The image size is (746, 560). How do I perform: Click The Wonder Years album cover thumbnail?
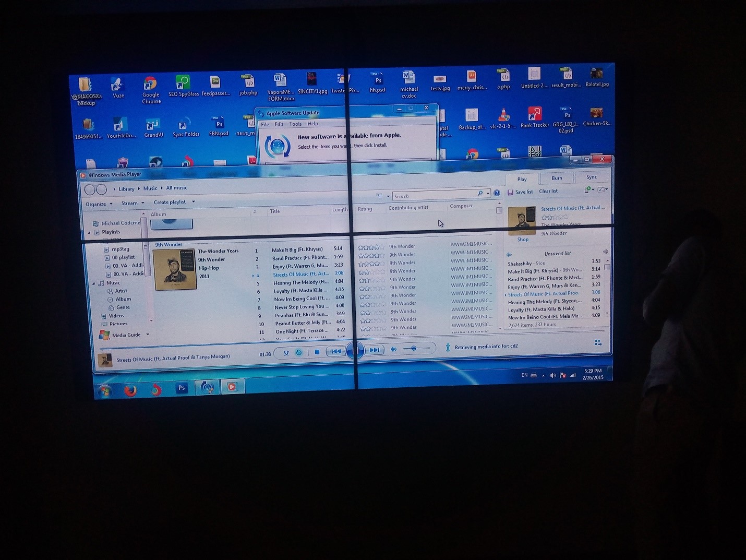coord(175,269)
